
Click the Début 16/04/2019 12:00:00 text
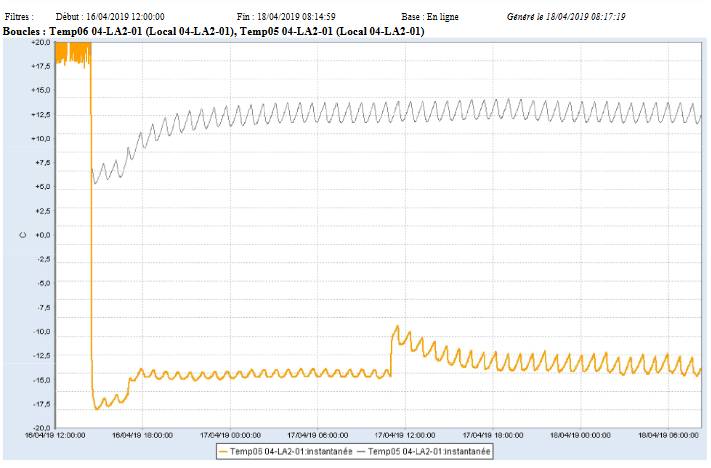pyautogui.click(x=110, y=17)
